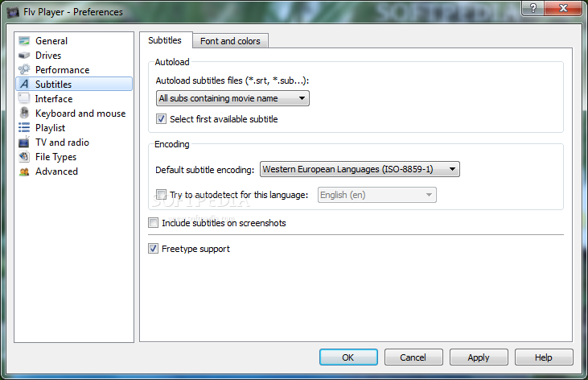Image resolution: width=588 pixels, height=380 pixels.
Task: Click the TV and radio icon
Action: pos(24,142)
